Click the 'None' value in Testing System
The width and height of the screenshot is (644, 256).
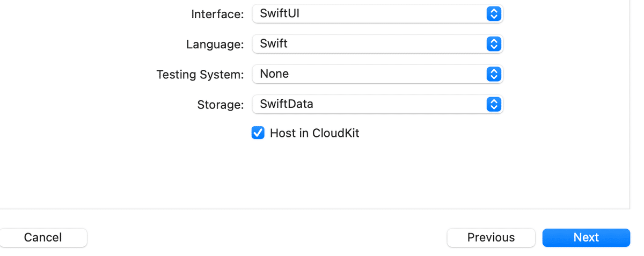click(274, 74)
